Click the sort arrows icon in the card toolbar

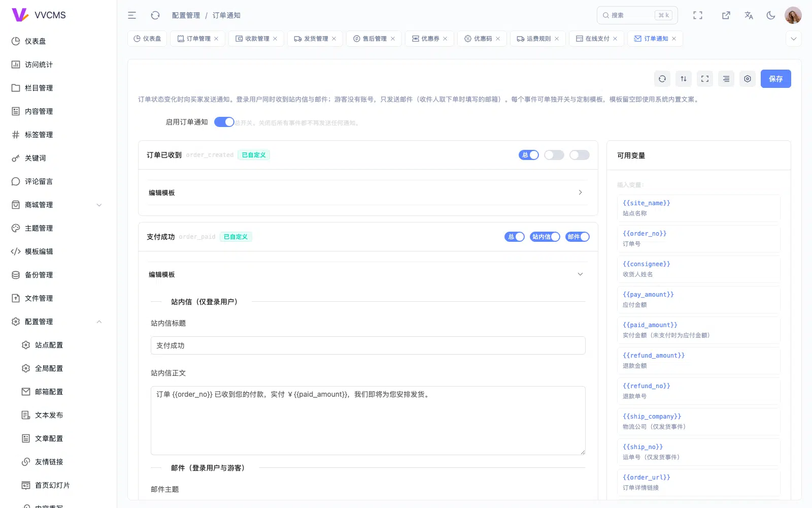tap(684, 79)
